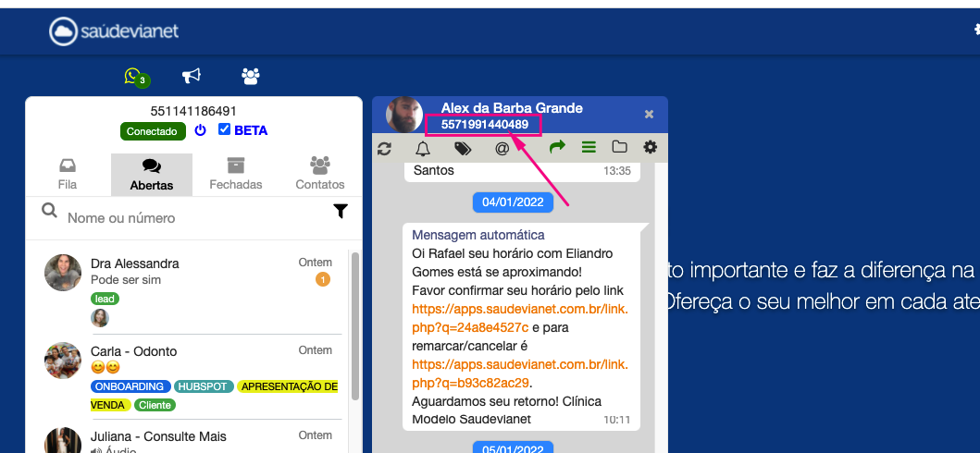
Task: Click the message ending in Santos 13:35
Action: point(522,170)
